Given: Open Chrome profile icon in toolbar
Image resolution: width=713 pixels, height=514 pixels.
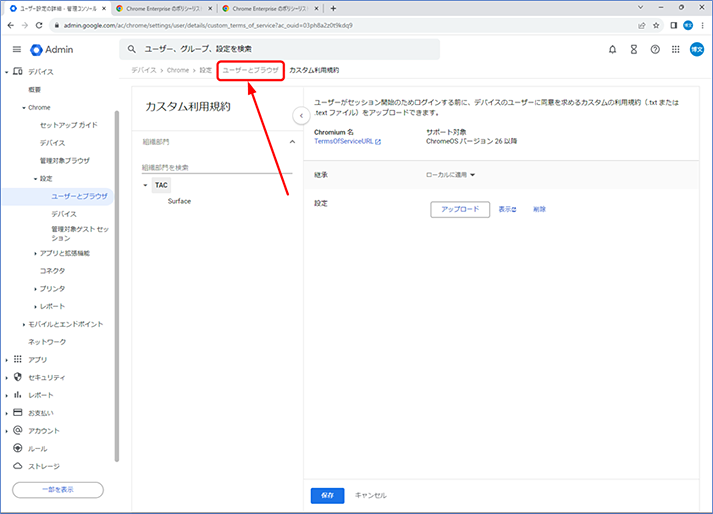Looking at the screenshot, I should (688, 25).
